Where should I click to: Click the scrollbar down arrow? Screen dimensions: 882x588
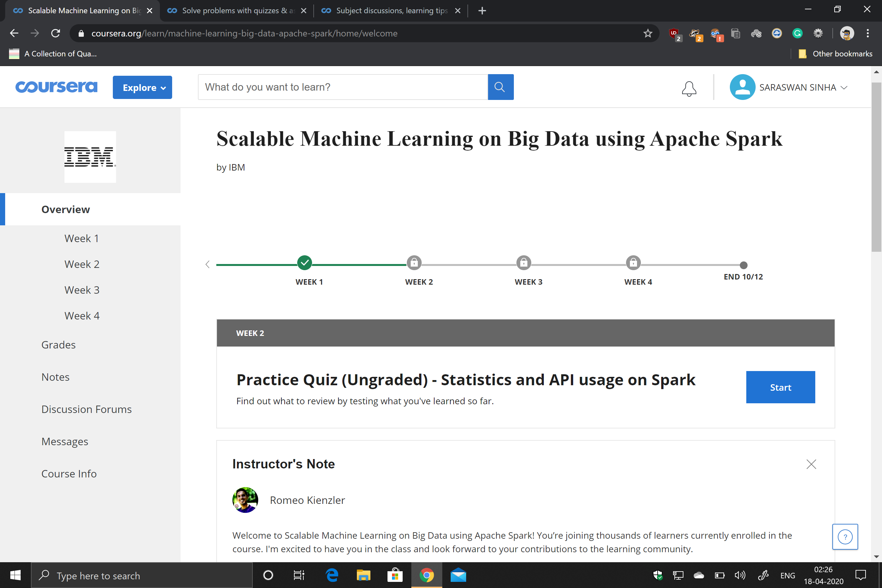tap(876, 556)
